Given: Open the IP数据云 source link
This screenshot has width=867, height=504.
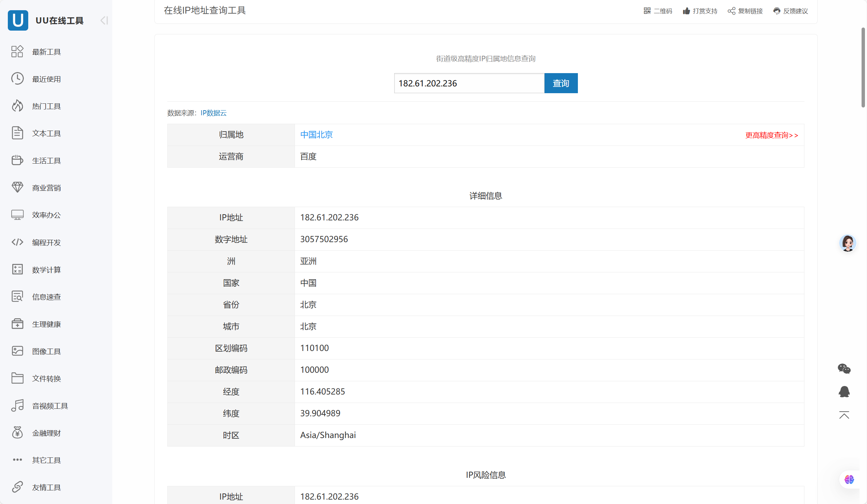Looking at the screenshot, I should tap(213, 113).
